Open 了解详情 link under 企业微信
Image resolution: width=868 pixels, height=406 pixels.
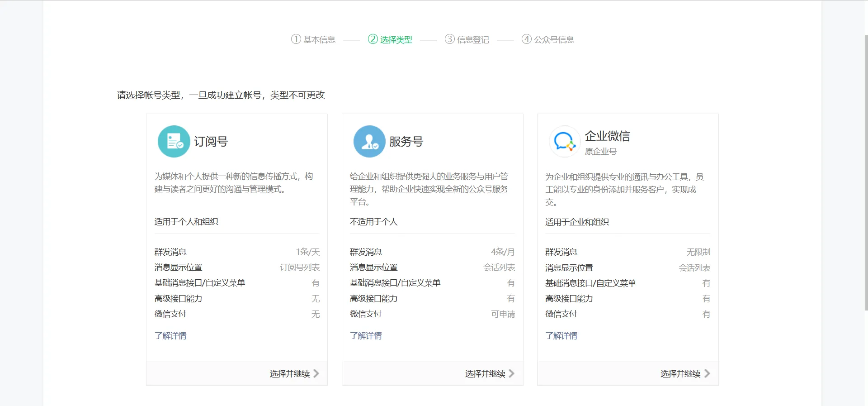coord(561,336)
